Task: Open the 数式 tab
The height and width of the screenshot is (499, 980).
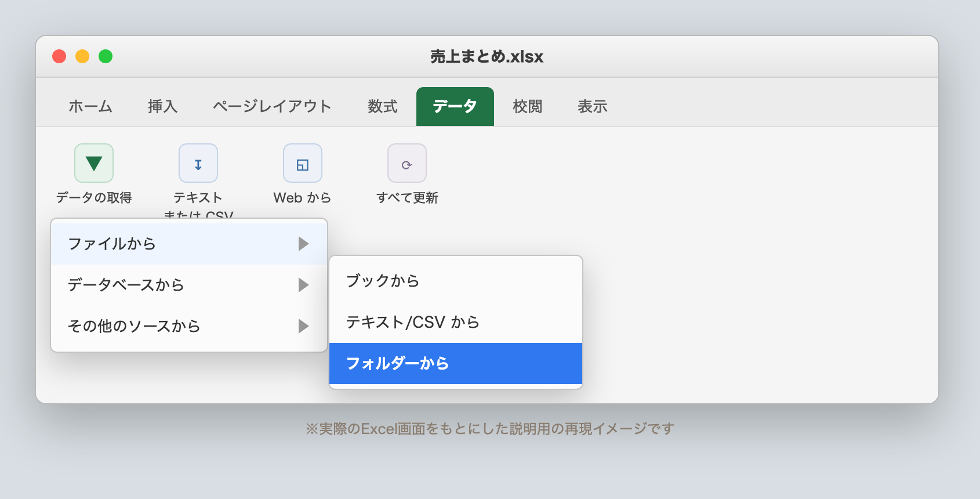Action: click(x=383, y=107)
